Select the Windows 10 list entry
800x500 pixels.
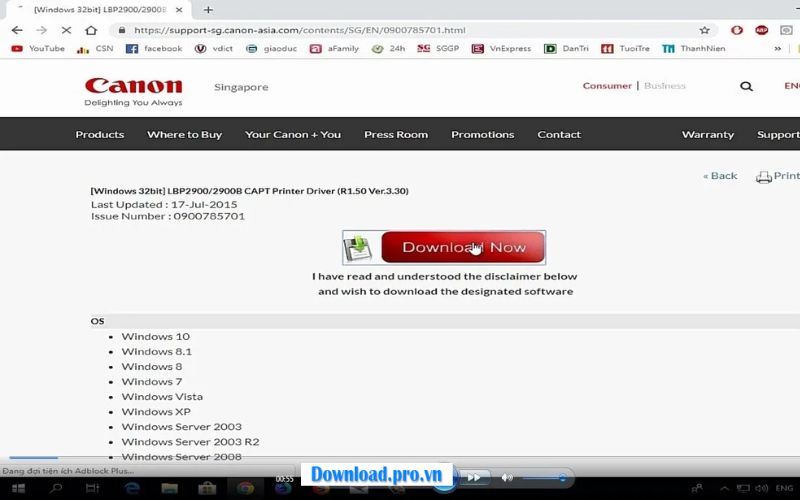pyautogui.click(x=156, y=337)
